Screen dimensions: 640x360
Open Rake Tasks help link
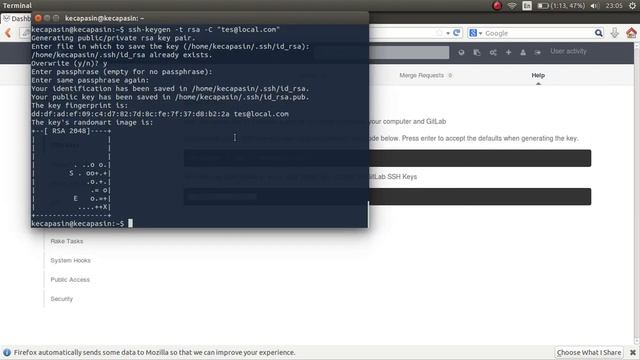[x=67, y=241]
